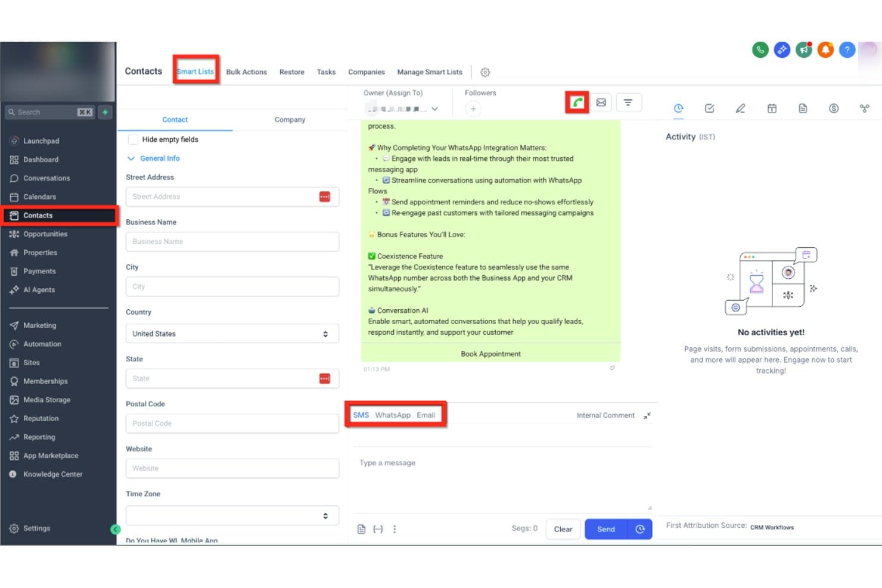This screenshot has height=588, width=882.
Task: Open the Companies tab
Action: click(367, 72)
